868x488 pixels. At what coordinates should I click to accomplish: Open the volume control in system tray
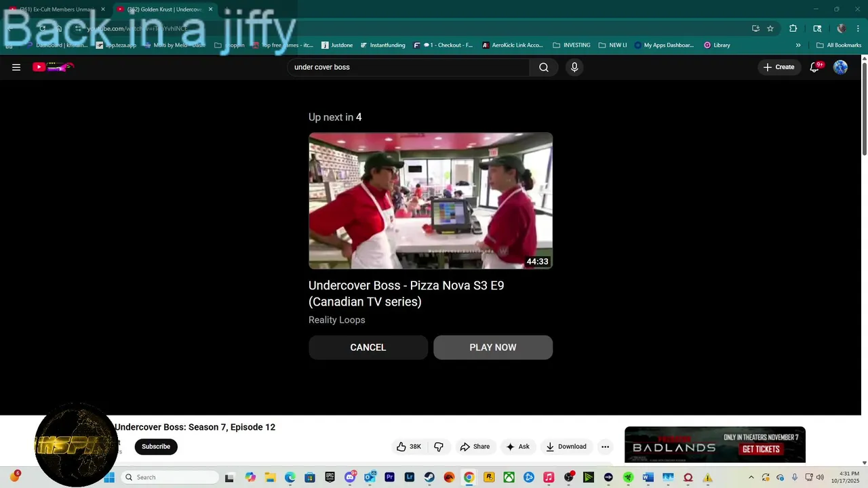click(x=820, y=477)
